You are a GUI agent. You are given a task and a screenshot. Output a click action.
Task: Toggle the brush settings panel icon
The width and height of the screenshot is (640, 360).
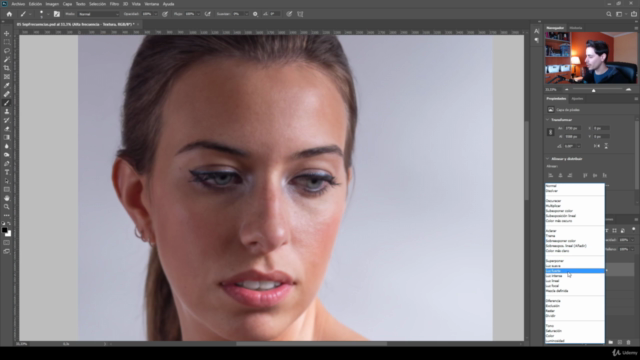(57, 14)
